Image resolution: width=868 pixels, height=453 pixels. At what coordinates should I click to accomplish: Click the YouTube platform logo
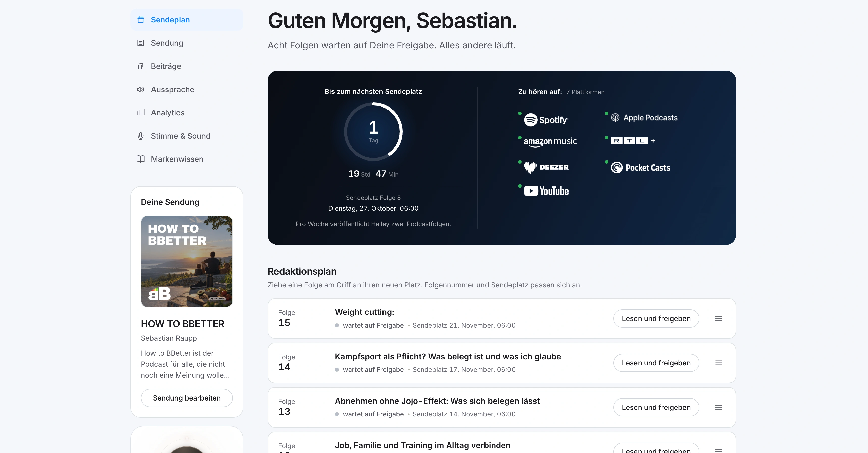(x=546, y=191)
